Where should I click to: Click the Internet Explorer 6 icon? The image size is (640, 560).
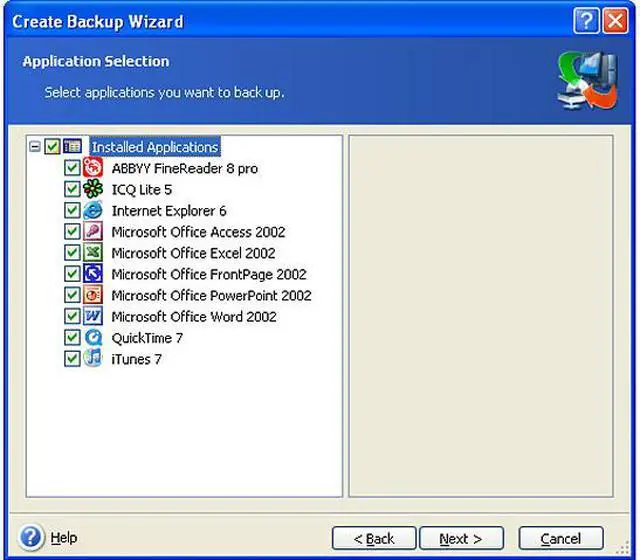93,210
